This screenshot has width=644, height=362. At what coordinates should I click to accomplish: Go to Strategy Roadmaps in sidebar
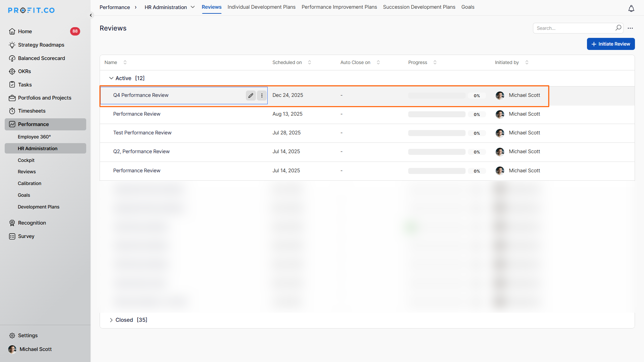[x=41, y=45]
